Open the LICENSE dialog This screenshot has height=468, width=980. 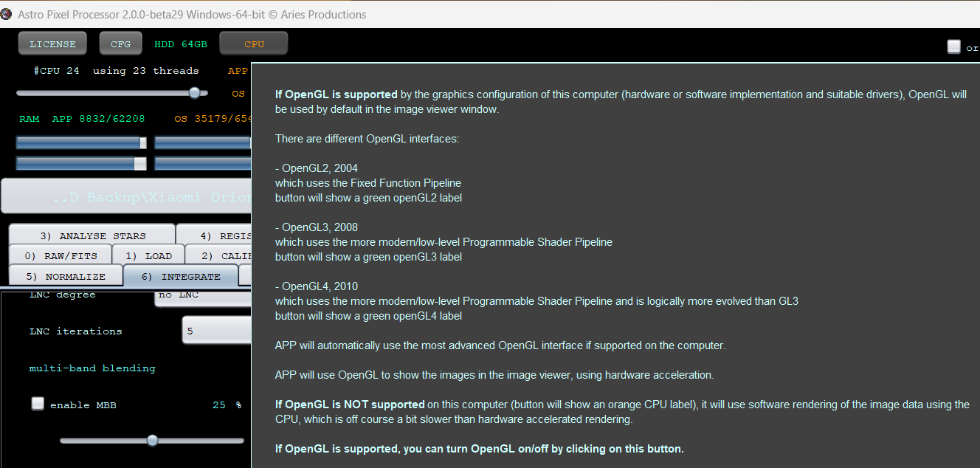52,43
